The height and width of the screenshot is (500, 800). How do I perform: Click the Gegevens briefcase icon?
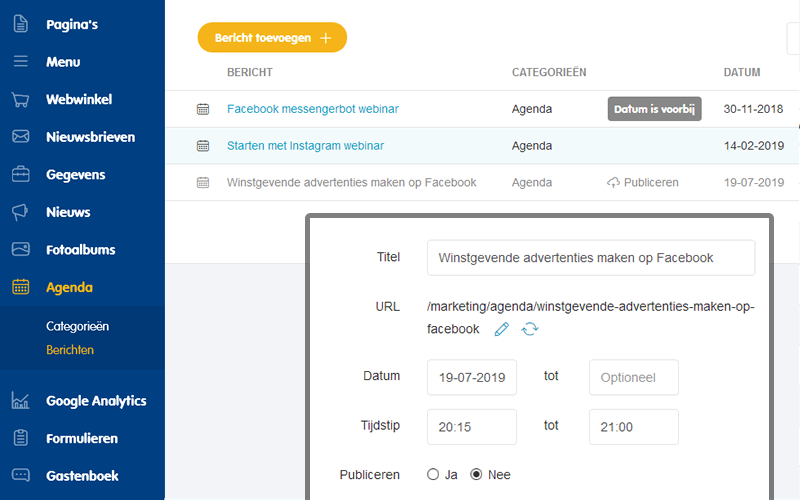point(20,174)
